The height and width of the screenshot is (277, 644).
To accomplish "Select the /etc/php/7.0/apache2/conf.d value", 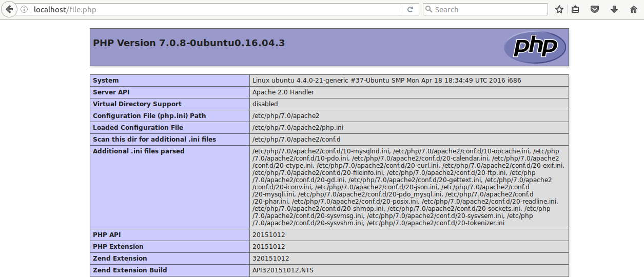I will tap(297, 140).
